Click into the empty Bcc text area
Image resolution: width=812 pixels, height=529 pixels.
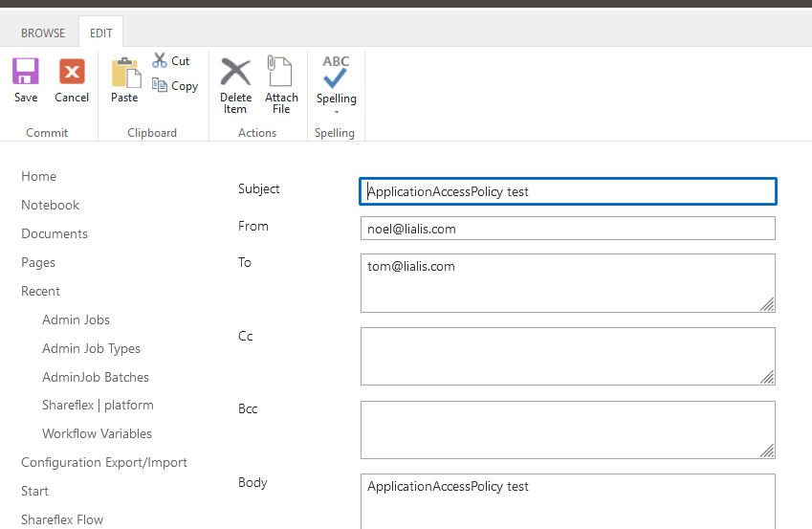568,430
